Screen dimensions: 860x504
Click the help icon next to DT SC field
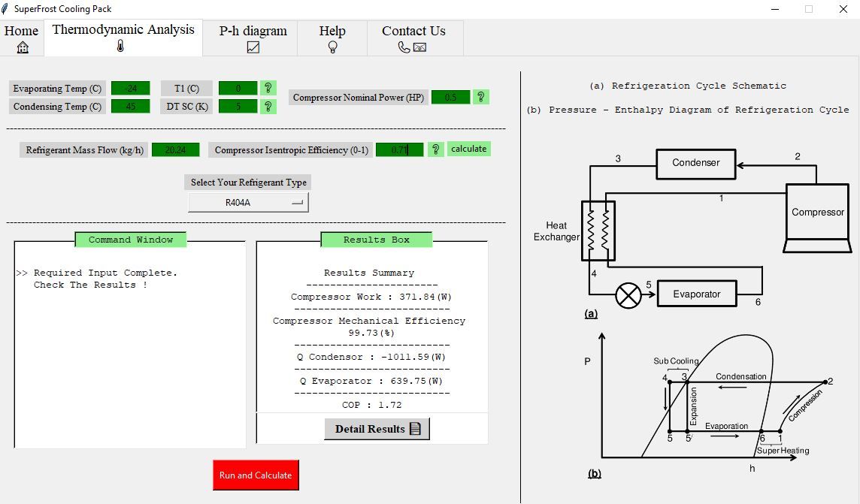(268, 106)
